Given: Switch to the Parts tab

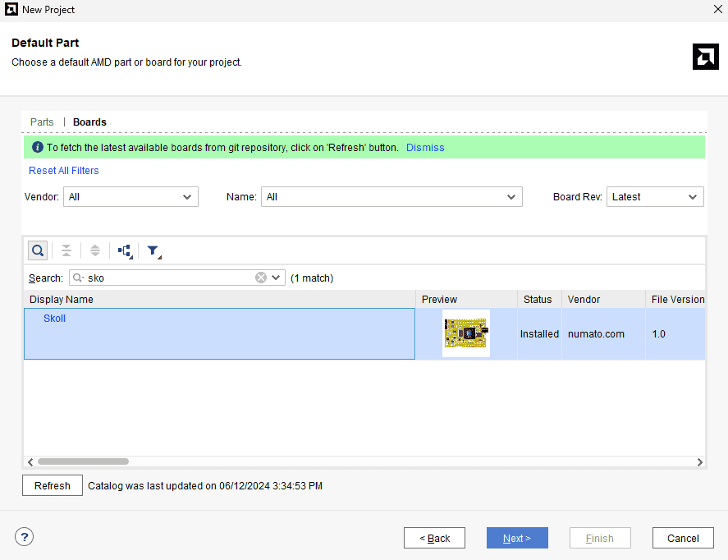Looking at the screenshot, I should click(x=42, y=122).
